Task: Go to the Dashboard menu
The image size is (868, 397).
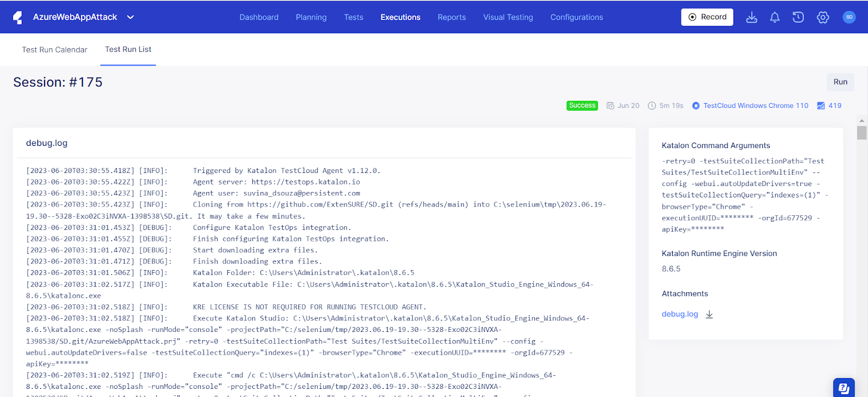Action: (x=259, y=17)
